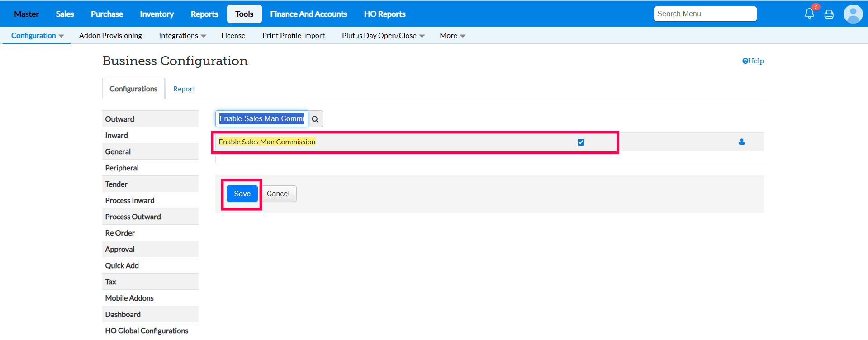Click the search magnifier button
The height and width of the screenshot is (340, 868).
tap(315, 119)
